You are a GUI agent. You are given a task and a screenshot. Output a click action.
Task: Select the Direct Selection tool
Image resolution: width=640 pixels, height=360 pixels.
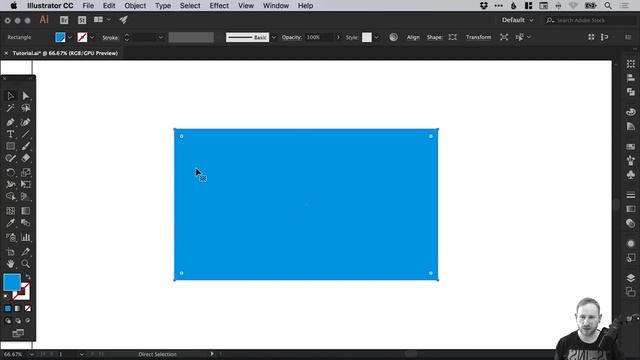25,96
